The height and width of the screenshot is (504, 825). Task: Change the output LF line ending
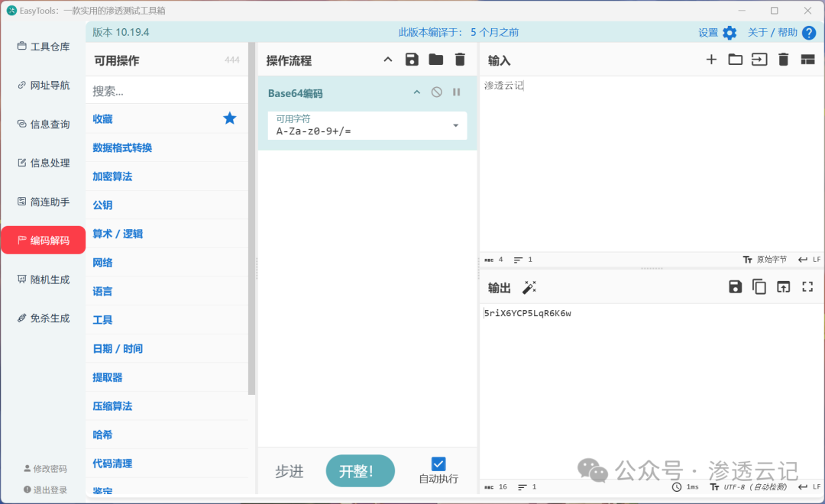tap(809, 486)
